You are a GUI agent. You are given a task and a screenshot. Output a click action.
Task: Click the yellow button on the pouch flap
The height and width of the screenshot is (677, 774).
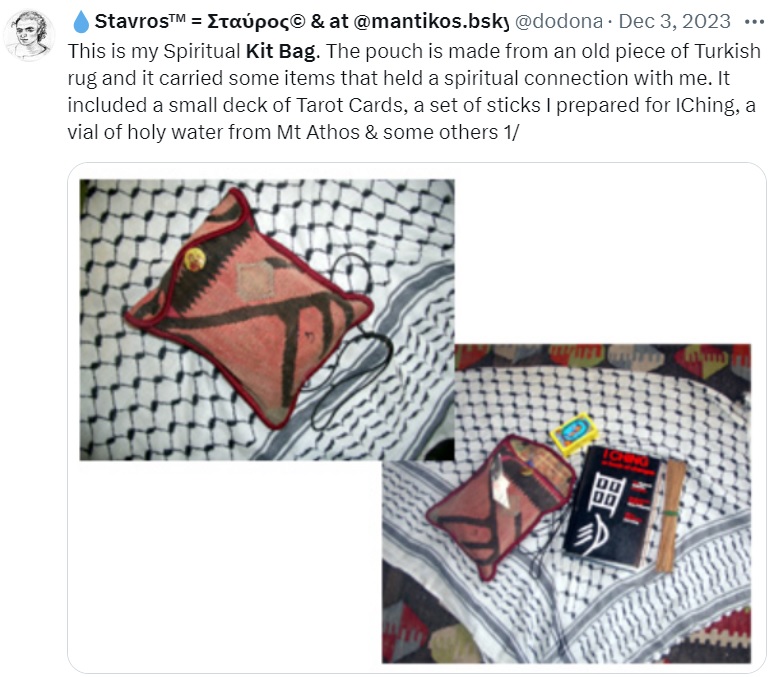point(194,260)
